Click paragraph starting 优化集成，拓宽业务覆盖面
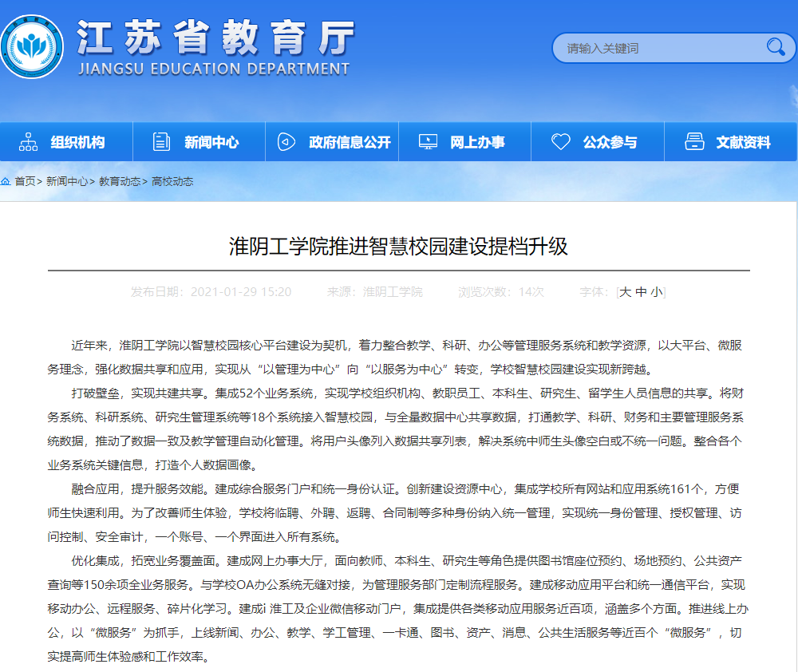798x672 pixels. tap(398, 608)
